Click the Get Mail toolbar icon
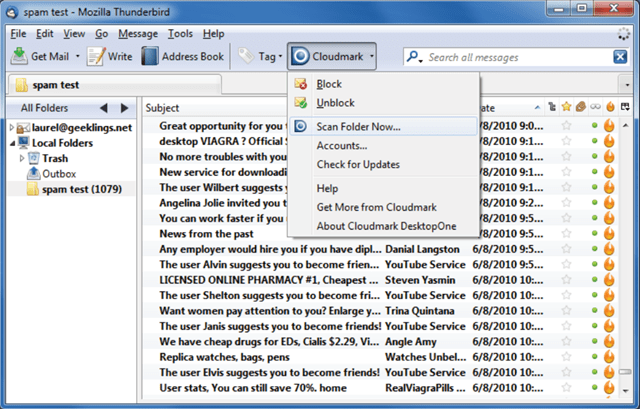 point(19,56)
